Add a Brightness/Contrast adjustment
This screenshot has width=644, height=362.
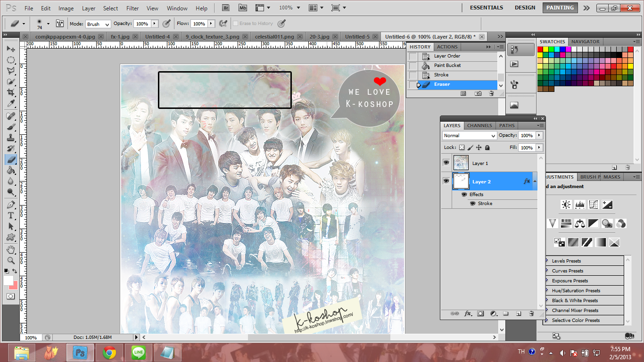click(x=566, y=205)
